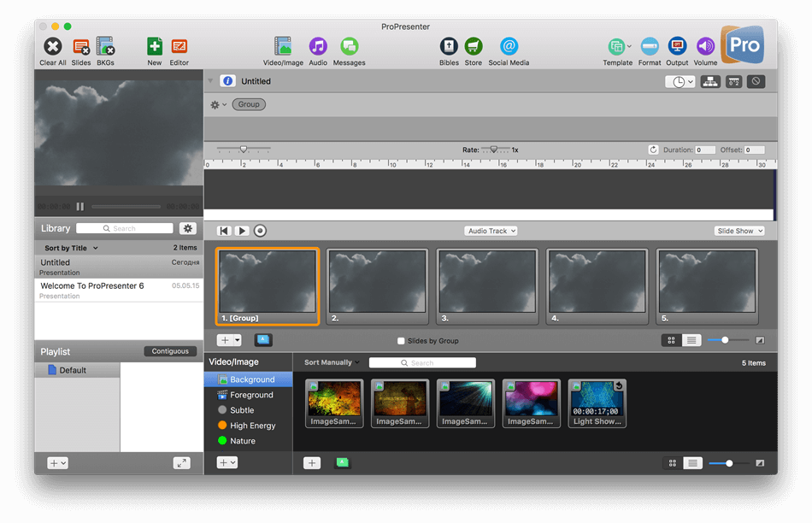The image size is (812, 523).
Task: Open the Bibles module
Action: (449, 47)
